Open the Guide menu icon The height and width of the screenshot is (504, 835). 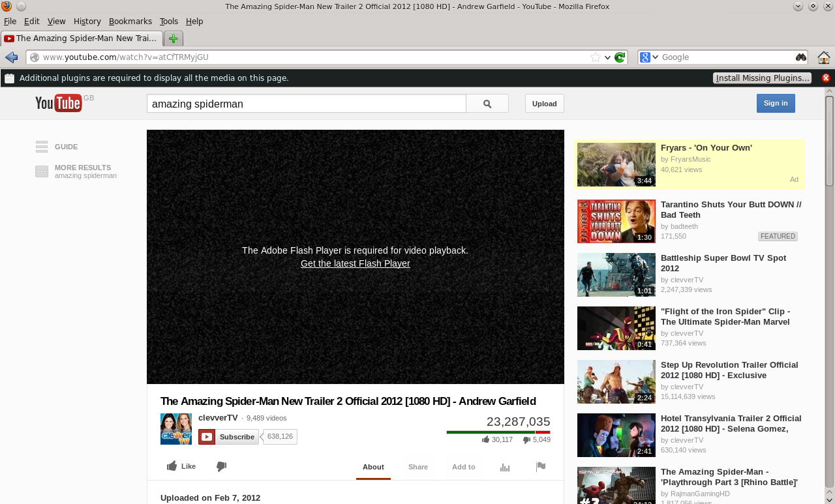coord(42,147)
